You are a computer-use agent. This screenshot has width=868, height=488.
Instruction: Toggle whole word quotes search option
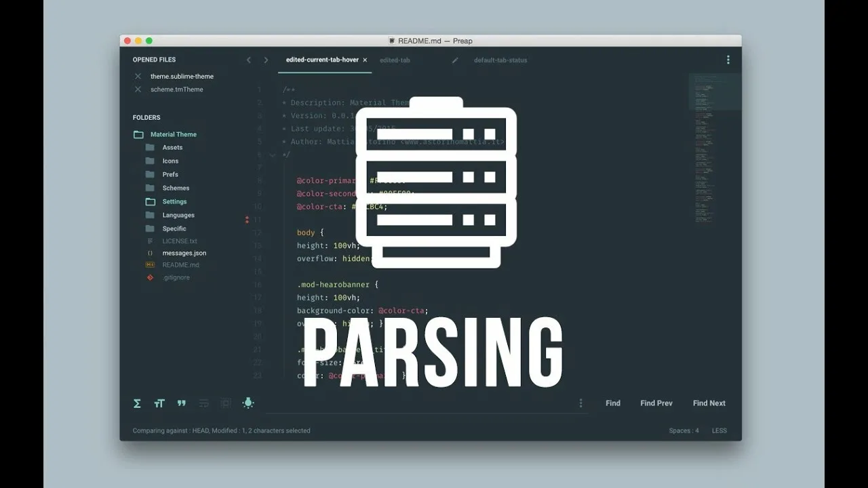tap(181, 403)
